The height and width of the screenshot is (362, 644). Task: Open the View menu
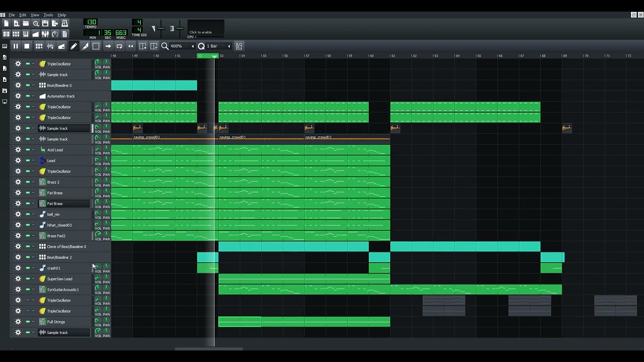coord(35,15)
